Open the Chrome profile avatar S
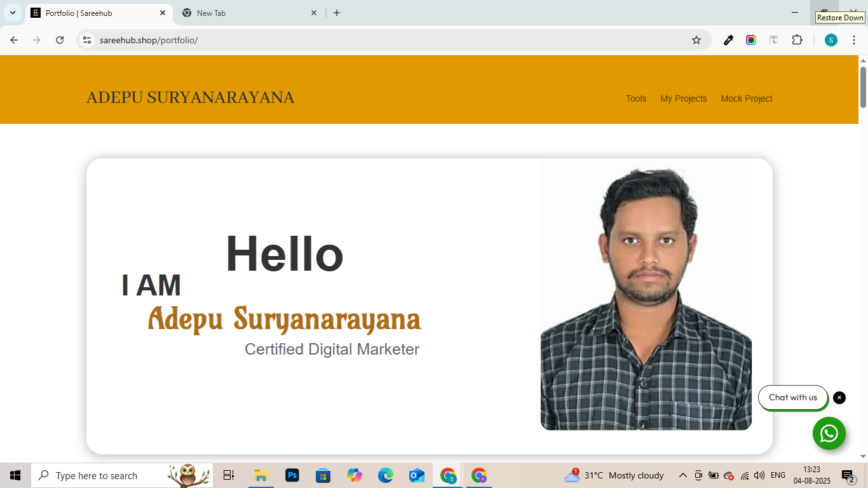The image size is (868, 488). (831, 40)
